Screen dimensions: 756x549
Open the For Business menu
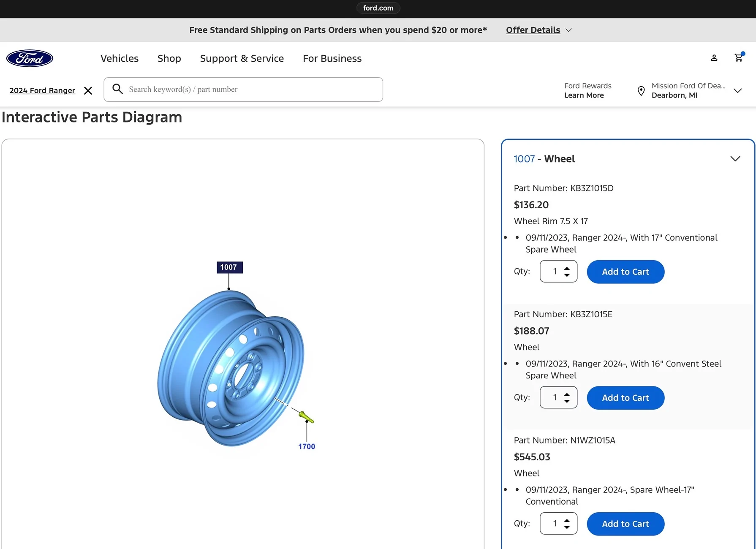[x=332, y=58]
